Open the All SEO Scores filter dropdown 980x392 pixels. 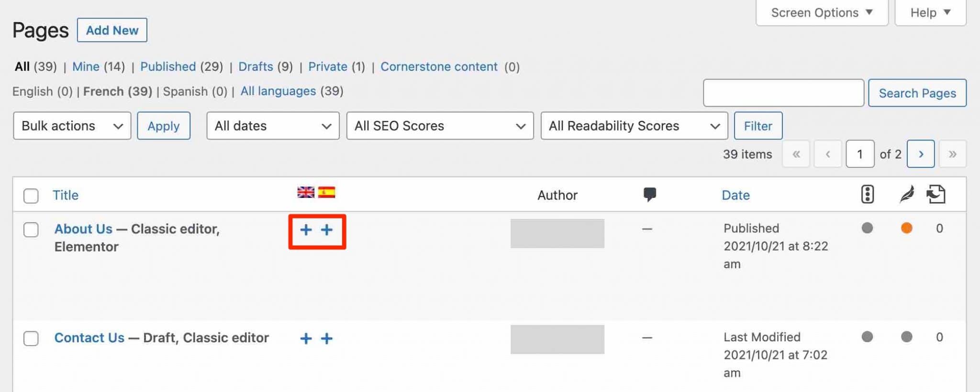pyautogui.click(x=440, y=126)
